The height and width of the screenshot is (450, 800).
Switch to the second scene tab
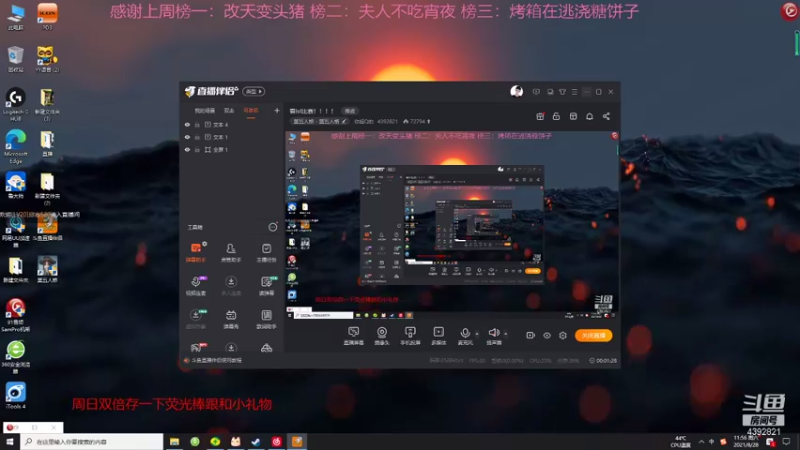(229, 111)
